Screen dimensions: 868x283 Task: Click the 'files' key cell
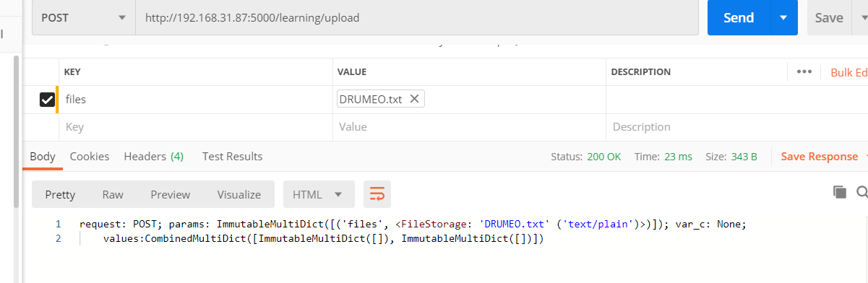tap(197, 100)
